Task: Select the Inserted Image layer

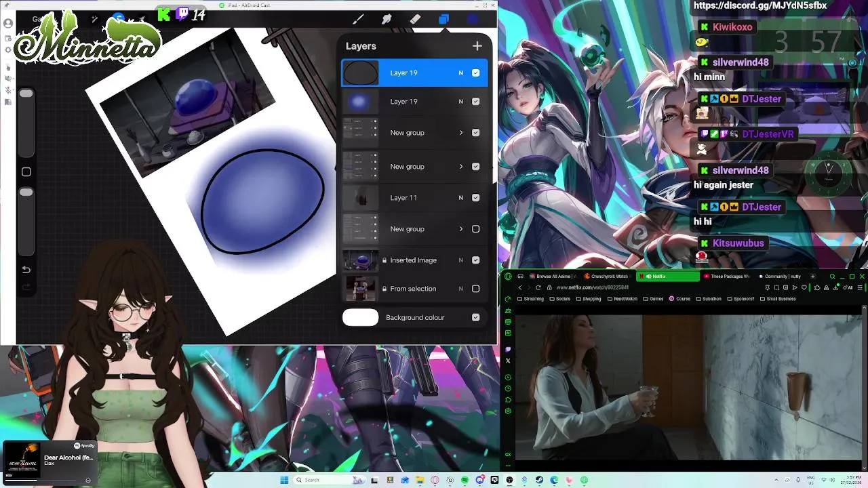Action: [414, 260]
